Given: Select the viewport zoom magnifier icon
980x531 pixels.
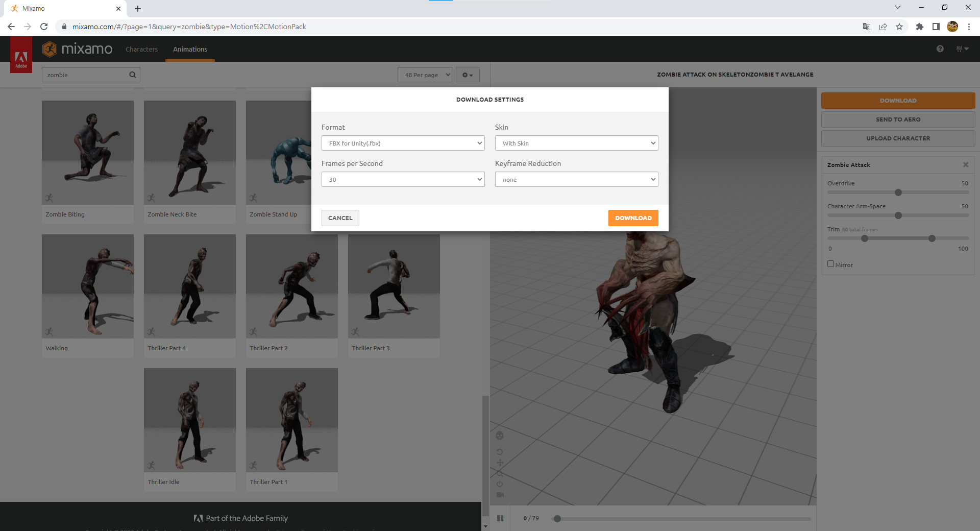Looking at the screenshot, I should [x=500, y=473].
